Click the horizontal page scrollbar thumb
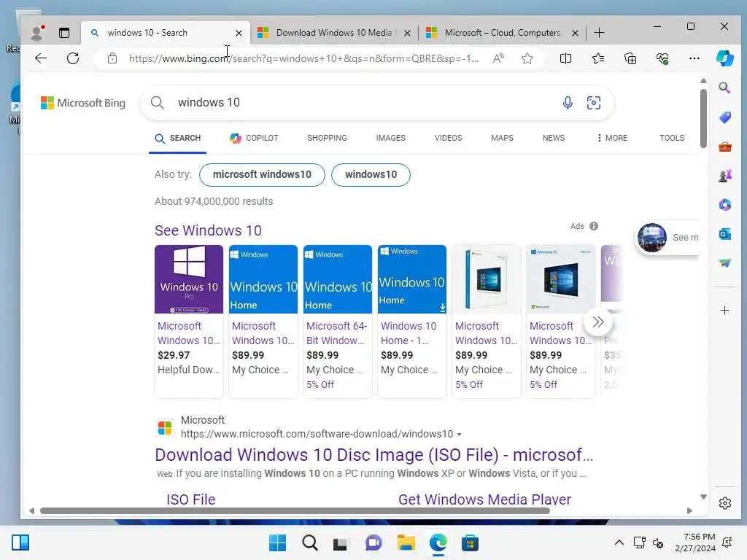This screenshot has width=747, height=560. tap(295, 511)
